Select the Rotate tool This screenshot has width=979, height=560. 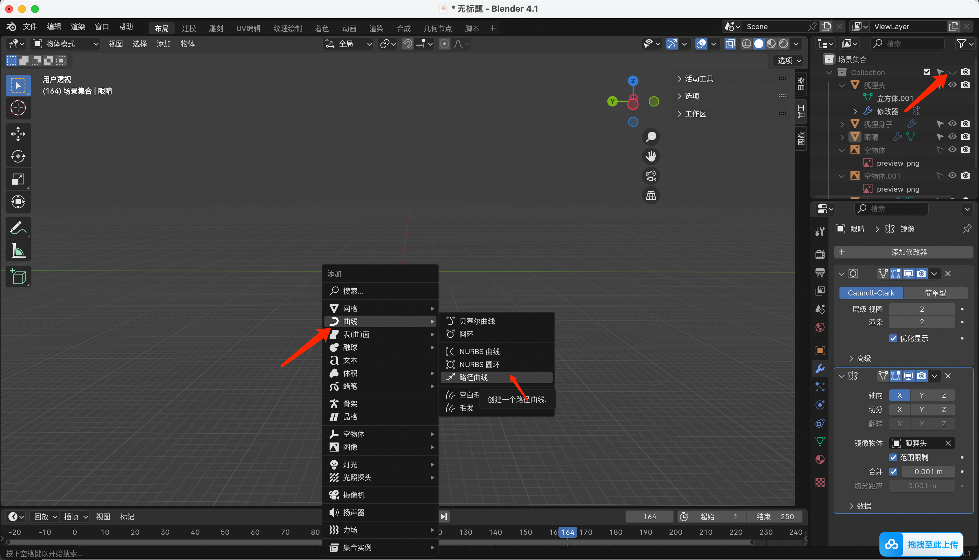point(18,157)
